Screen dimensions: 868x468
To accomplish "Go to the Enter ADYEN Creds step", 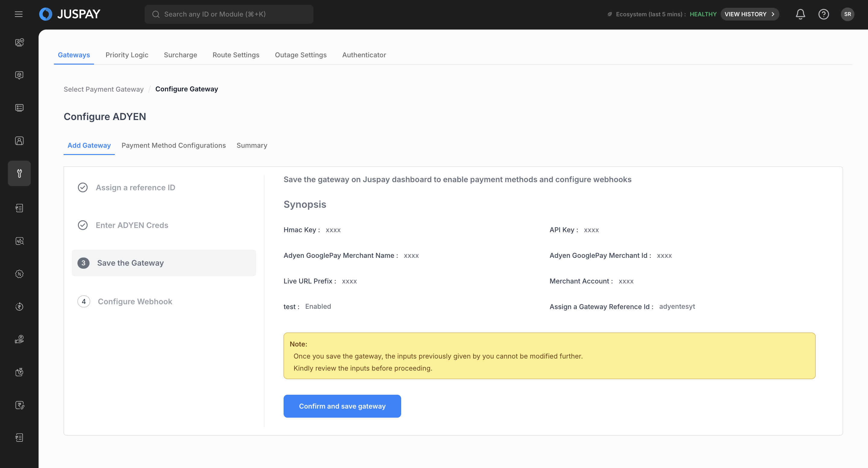I will click(x=132, y=225).
